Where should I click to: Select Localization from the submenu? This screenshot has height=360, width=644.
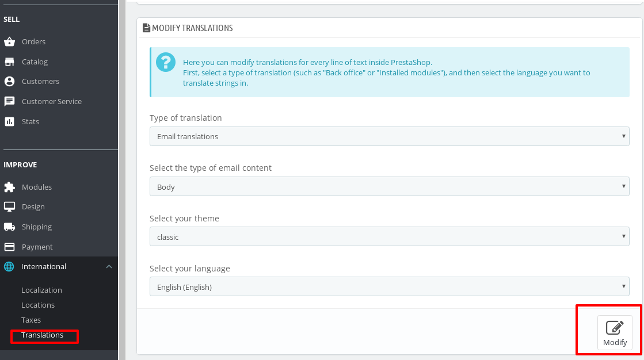[41, 290]
